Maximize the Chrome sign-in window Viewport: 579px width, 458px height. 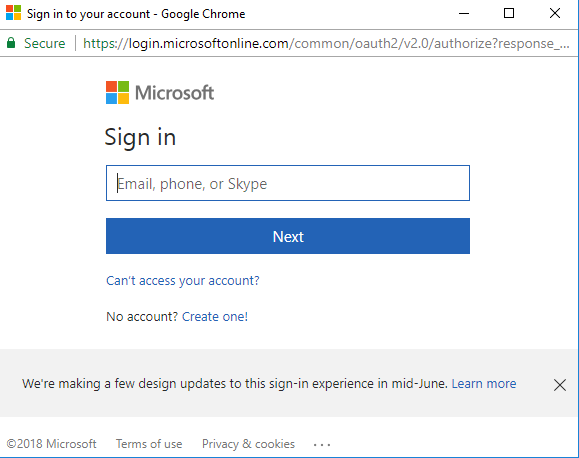coord(509,13)
